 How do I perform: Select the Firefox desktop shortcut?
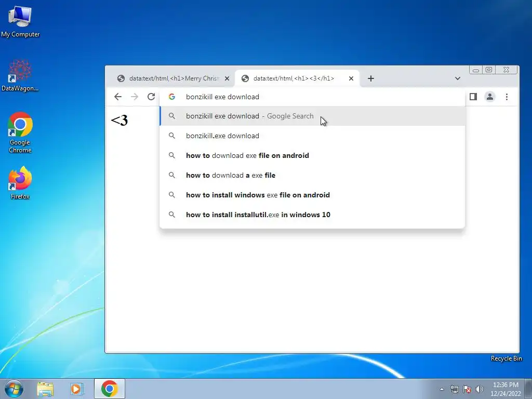point(20,182)
